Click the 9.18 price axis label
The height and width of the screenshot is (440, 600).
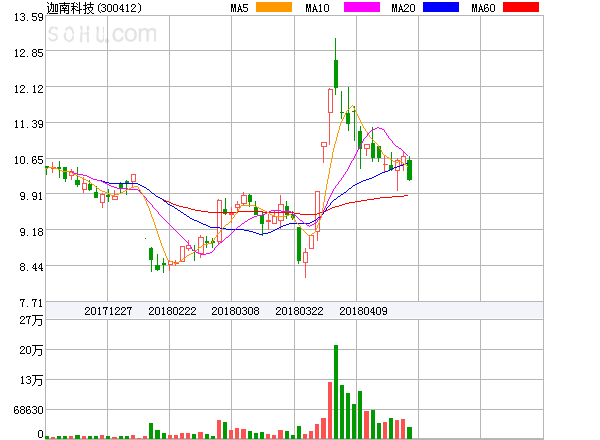pos(31,232)
